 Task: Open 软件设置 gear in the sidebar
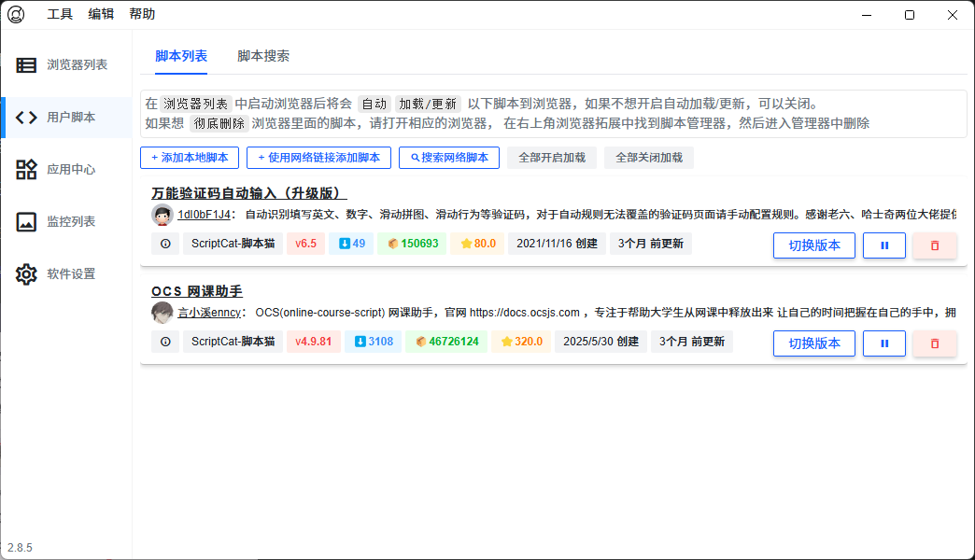pos(65,274)
